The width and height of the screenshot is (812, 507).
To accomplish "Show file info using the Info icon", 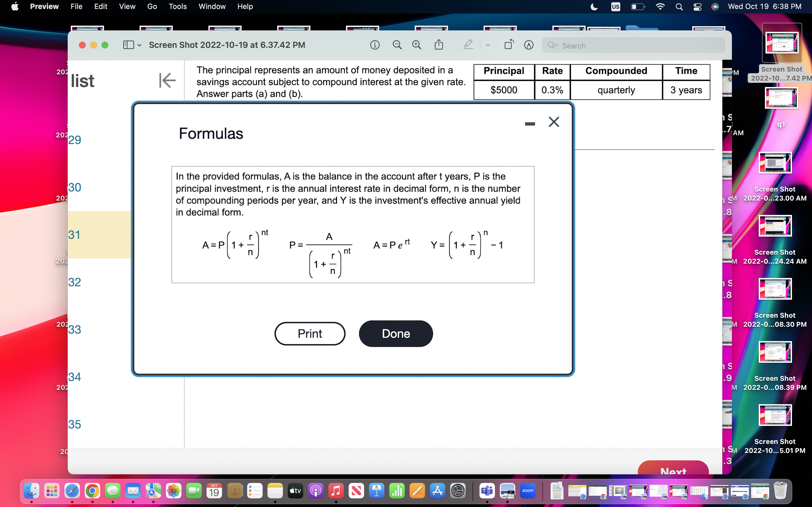I will point(375,45).
